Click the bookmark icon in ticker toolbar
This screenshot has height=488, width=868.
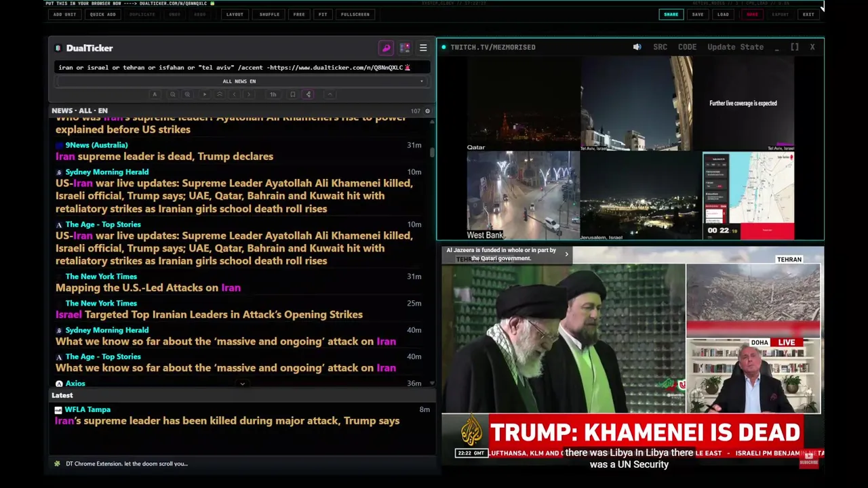(292, 95)
